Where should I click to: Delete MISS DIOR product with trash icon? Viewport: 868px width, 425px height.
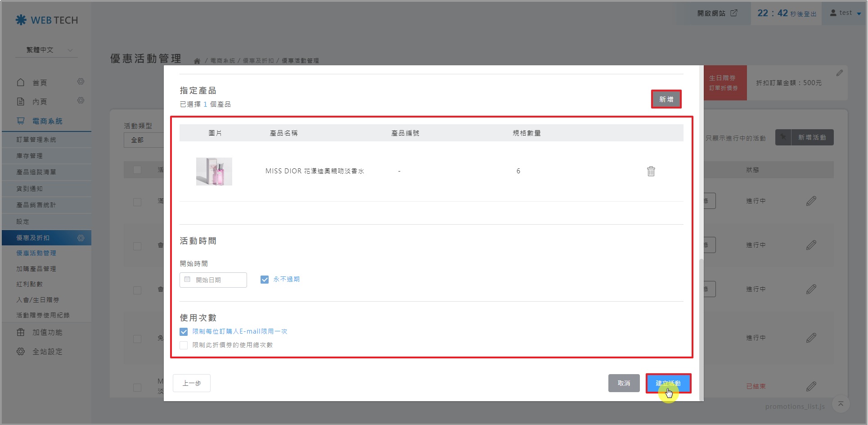[651, 171]
